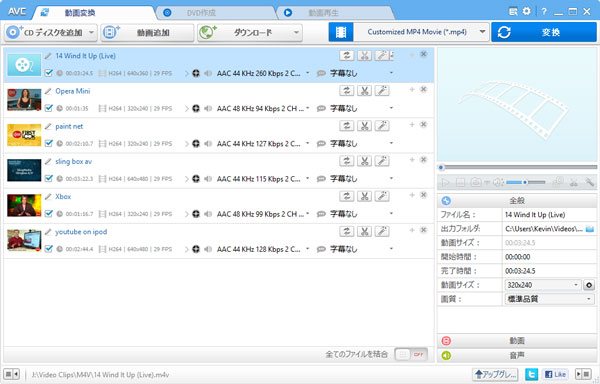This screenshot has width=600, height=384.
Task: Open the Customized MP4 Movie profile dropdown
Action: (x=483, y=32)
